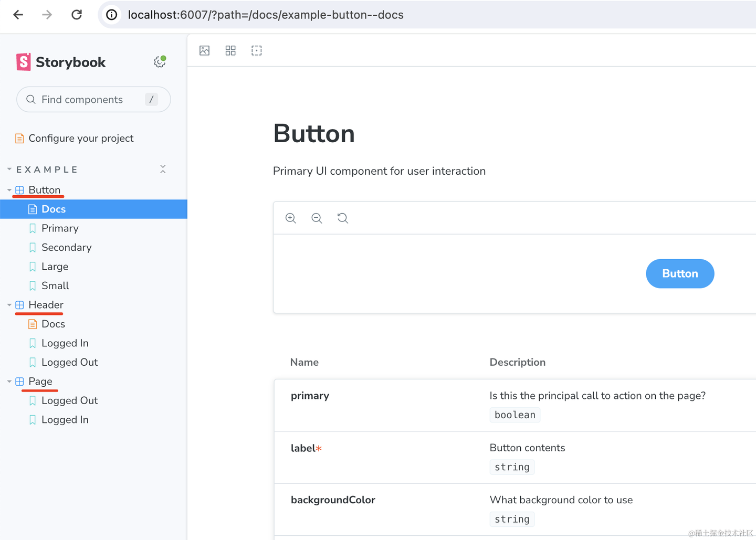Select the Secondary button story
756x540 pixels.
point(66,247)
